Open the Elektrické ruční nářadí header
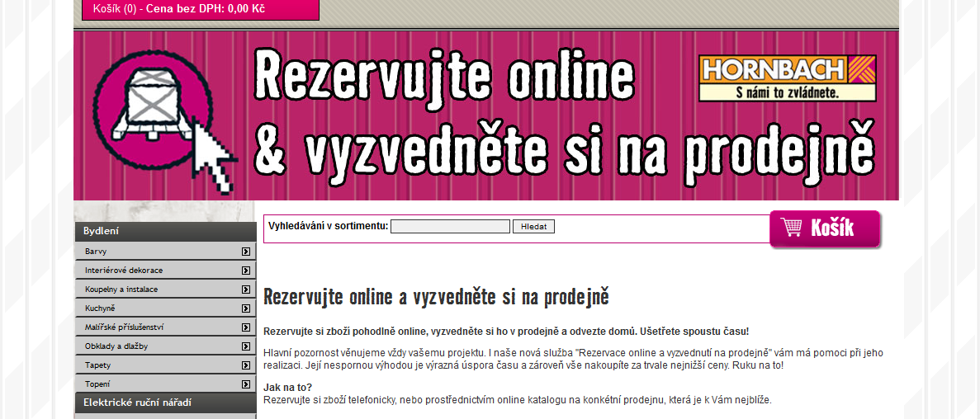 (165, 403)
